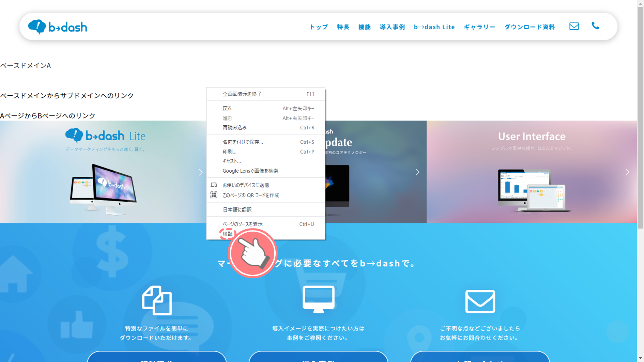
Task: Click the scrollbar up arrow
Action: point(640,3)
